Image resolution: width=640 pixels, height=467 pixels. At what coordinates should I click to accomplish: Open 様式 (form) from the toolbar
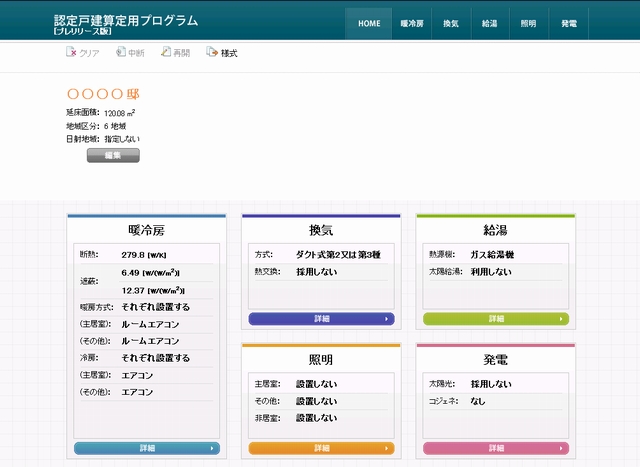click(212, 52)
